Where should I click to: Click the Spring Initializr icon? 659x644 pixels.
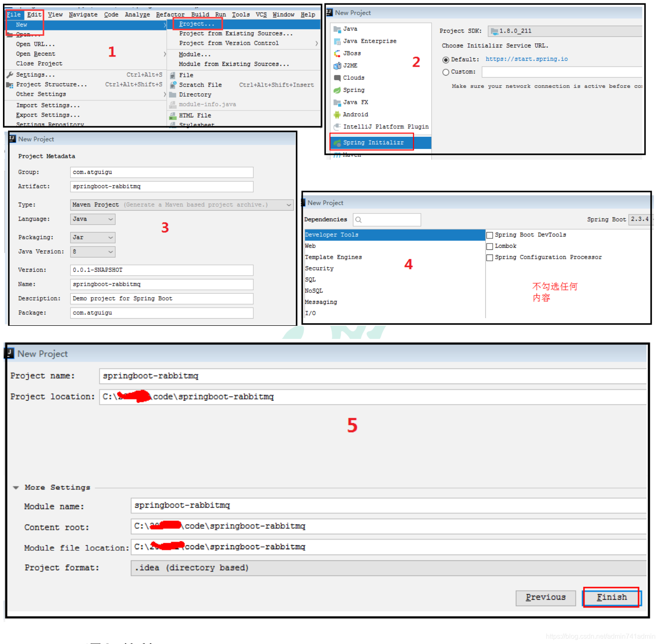click(337, 143)
